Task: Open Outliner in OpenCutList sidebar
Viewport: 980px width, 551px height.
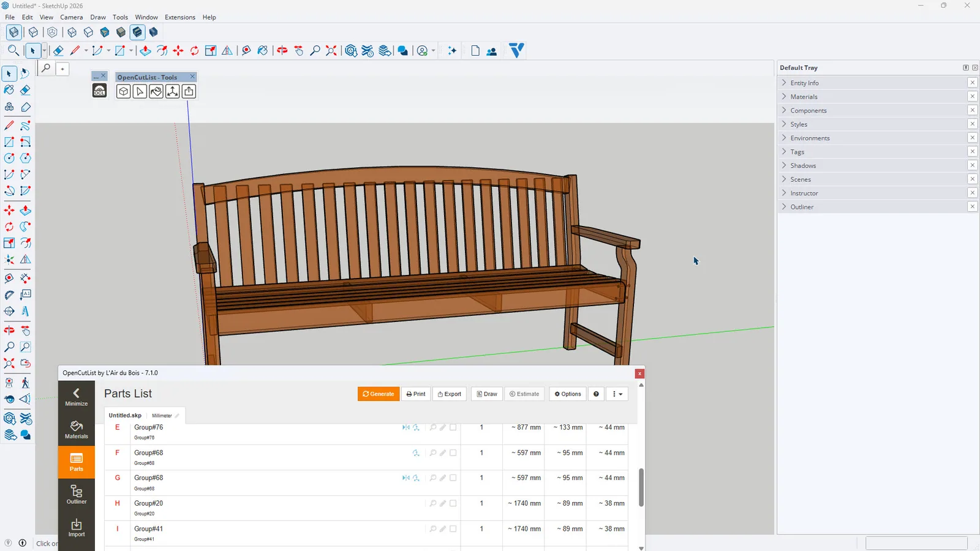Action: point(77,495)
